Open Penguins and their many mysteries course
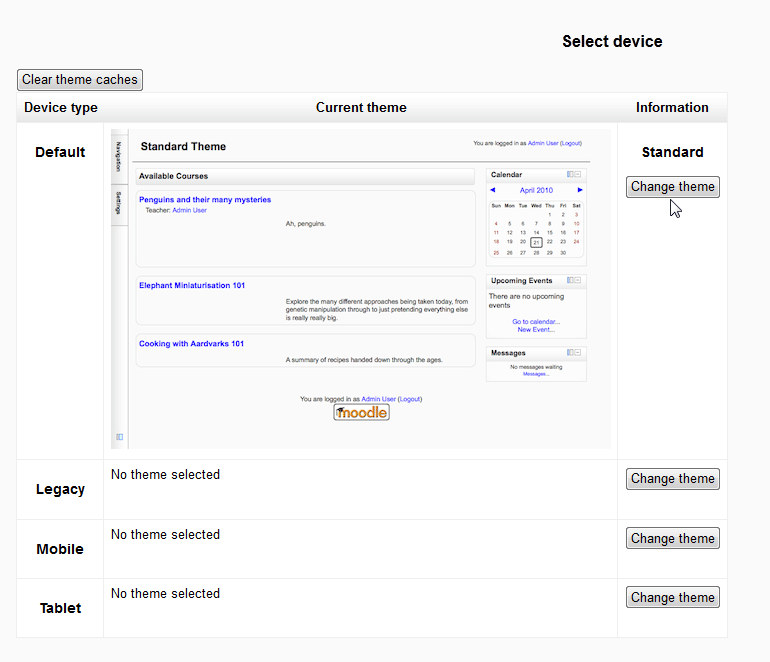This screenshot has height=662, width=770. tap(205, 200)
